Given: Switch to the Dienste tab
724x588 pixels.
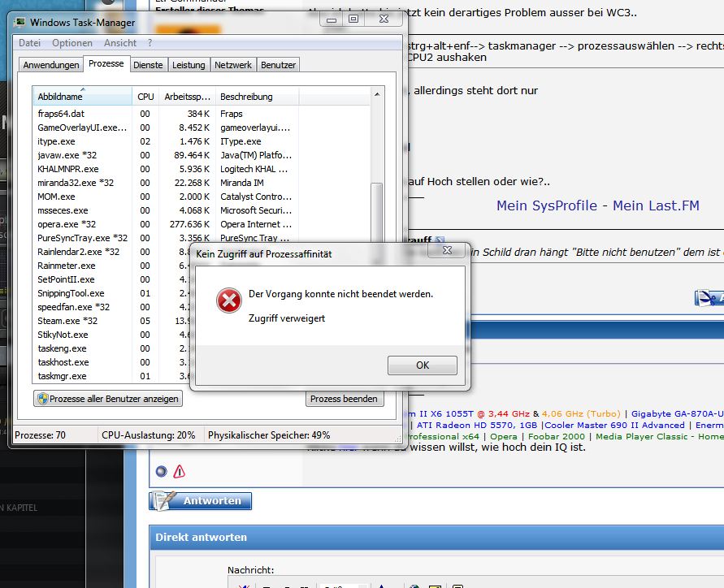Looking at the screenshot, I should pyautogui.click(x=148, y=65).
